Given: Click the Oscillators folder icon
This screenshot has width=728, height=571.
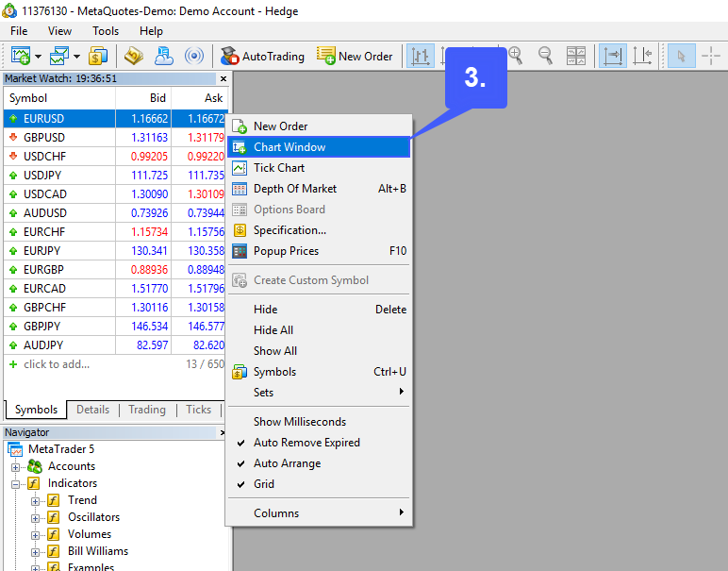Looking at the screenshot, I should [x=54, y=517].
